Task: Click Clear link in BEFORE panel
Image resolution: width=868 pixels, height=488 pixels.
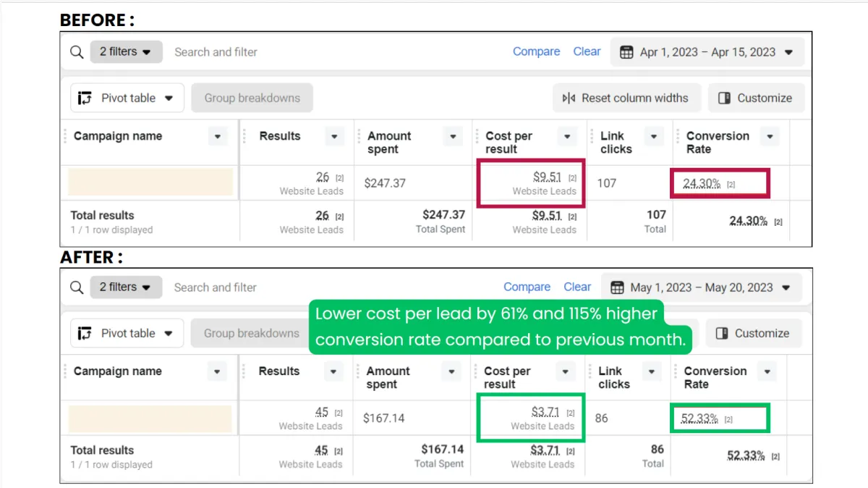Action: click(x=587, y=51)
